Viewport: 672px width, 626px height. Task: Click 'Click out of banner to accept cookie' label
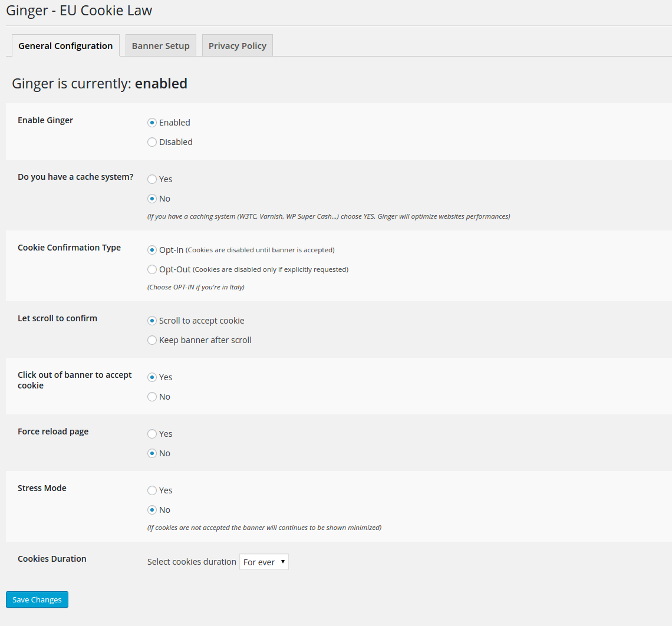[x=75, y=380]
